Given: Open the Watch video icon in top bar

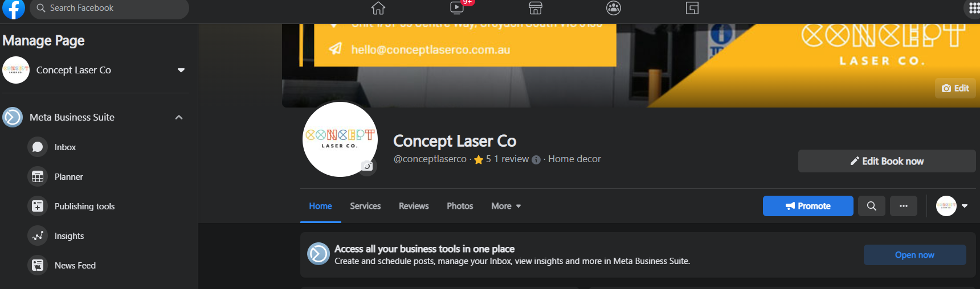Looking at the screenshot, I should [x=457, y=7].
